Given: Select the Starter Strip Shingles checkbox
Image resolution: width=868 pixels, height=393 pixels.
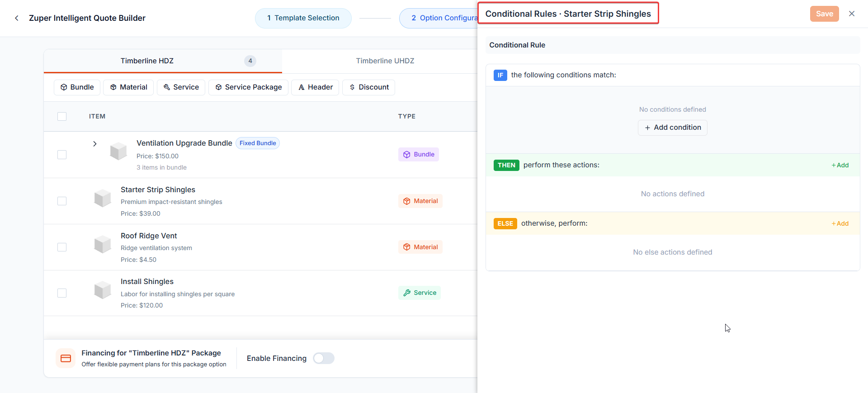Looking at the screenshot, I should [62, 201].
